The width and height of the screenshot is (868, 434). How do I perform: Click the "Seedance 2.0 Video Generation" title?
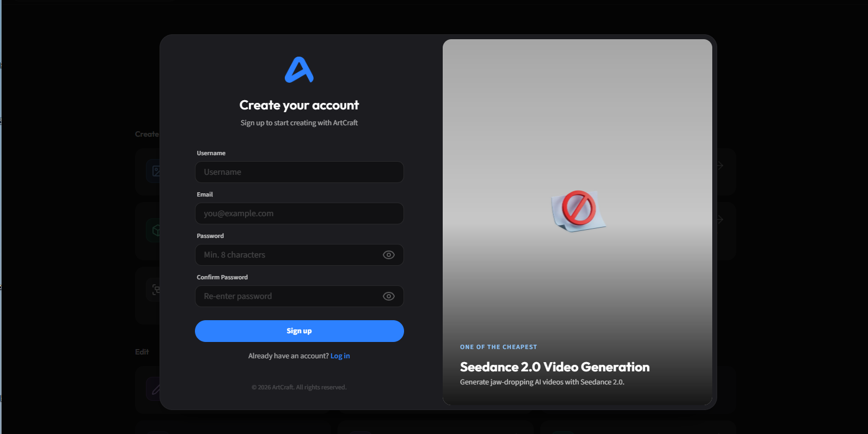555,367
